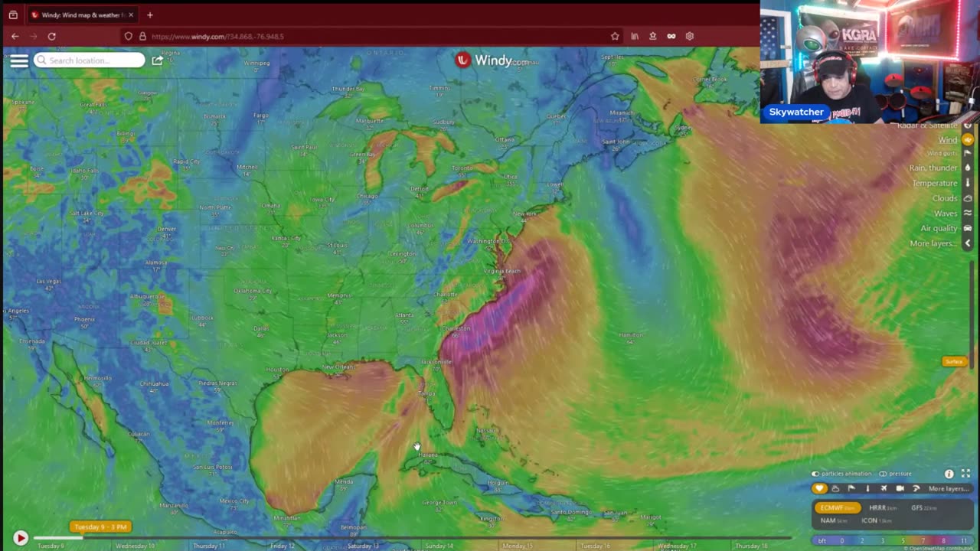Select the ICON forecast model
Image resolution: width=980 pixels, height=551 pixels.
tap(877, 520)
